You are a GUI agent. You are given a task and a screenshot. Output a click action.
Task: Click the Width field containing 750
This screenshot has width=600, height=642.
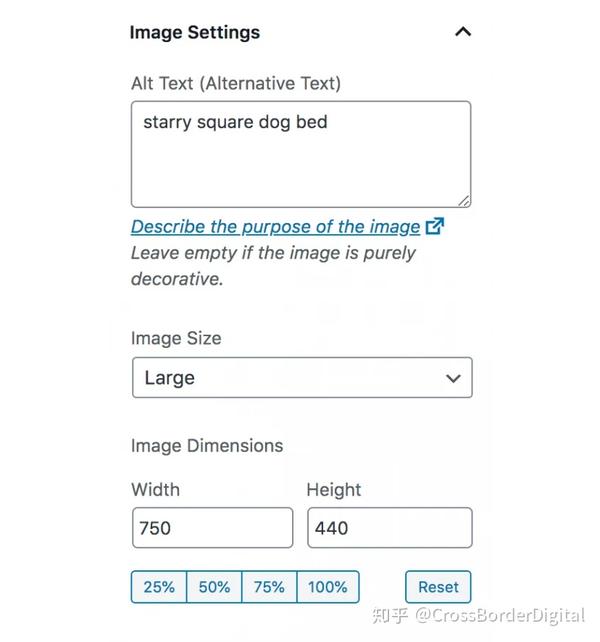212,528
